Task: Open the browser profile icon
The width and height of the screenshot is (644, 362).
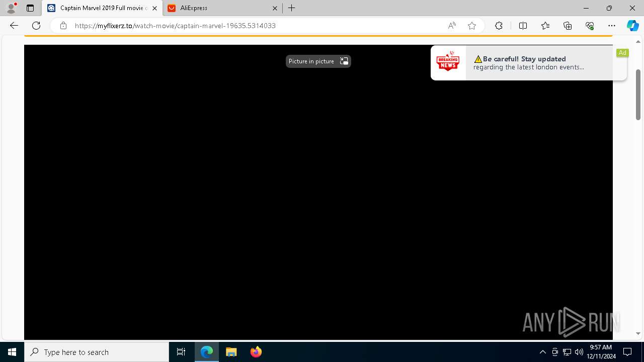Action: 11,8
